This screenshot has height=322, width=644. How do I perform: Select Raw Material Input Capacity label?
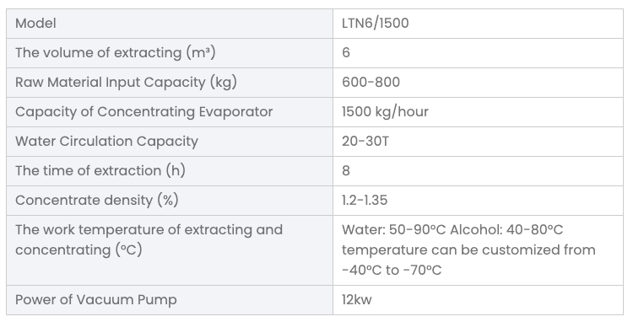(x=126, y=83)
